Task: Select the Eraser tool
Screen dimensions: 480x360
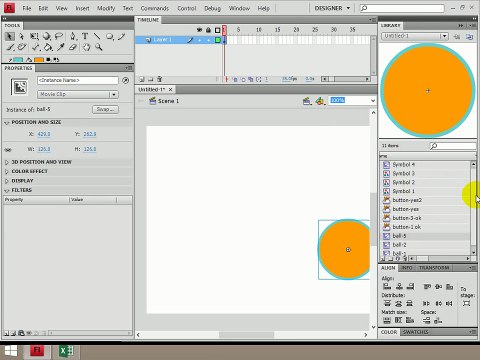Action: [73, 47]
